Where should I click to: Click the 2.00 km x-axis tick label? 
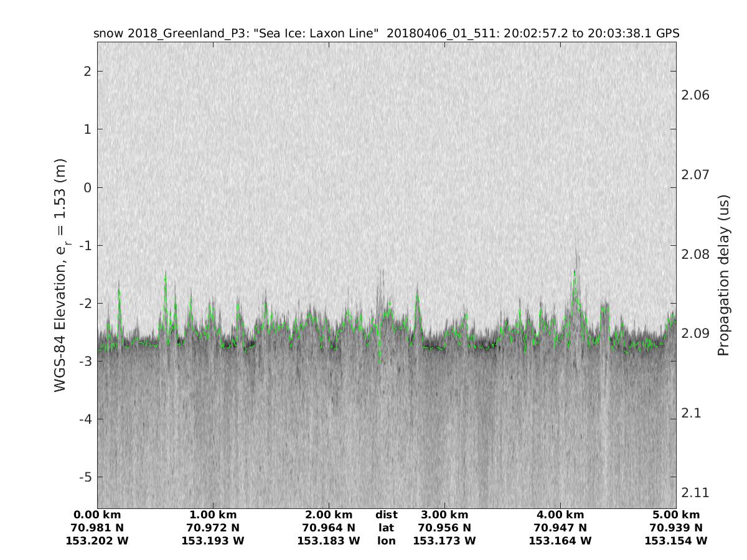click(329, 515)
